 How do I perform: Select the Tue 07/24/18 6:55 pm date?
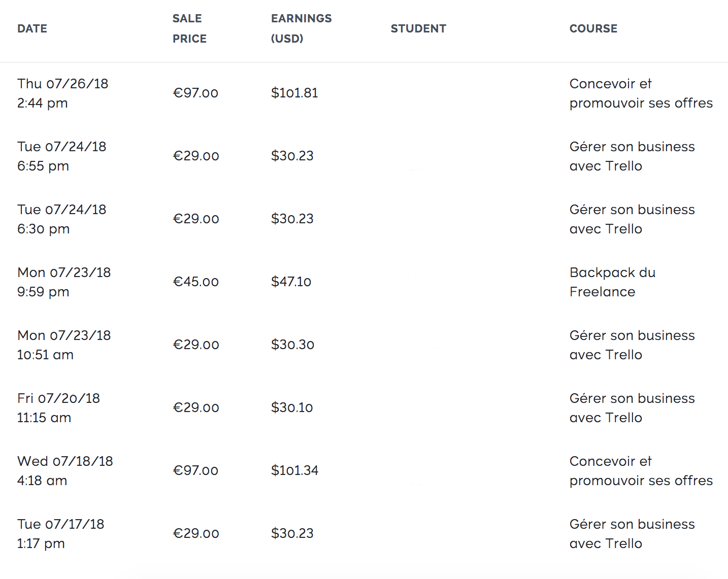coord(62,156)
